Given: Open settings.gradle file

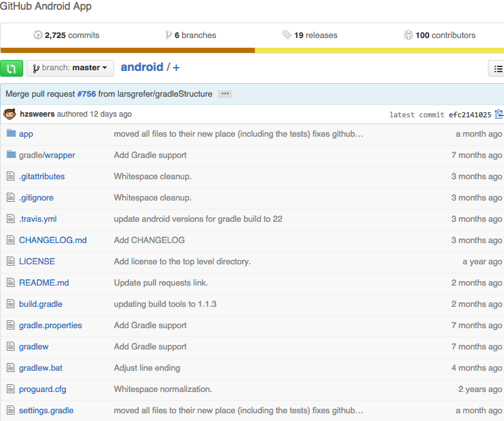Looking at the screenshot, I should pos(46,411).
